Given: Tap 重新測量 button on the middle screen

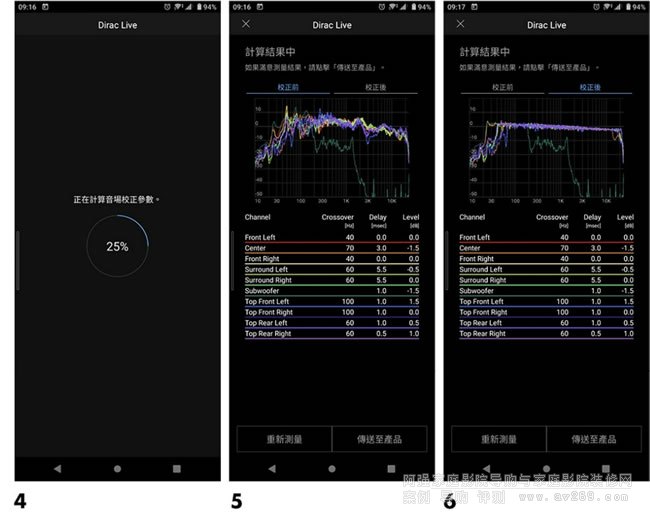Looking at the screenshot, I should pyautogui.click(x=282, y=438).
